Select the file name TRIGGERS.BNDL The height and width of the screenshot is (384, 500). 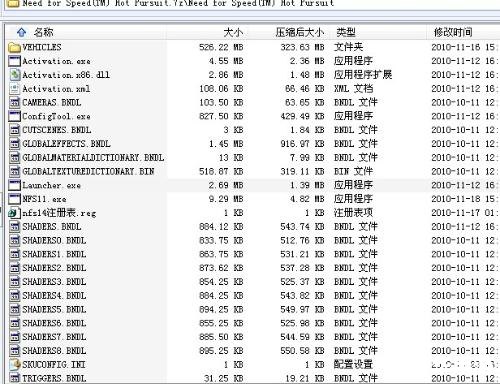[54, 378]
